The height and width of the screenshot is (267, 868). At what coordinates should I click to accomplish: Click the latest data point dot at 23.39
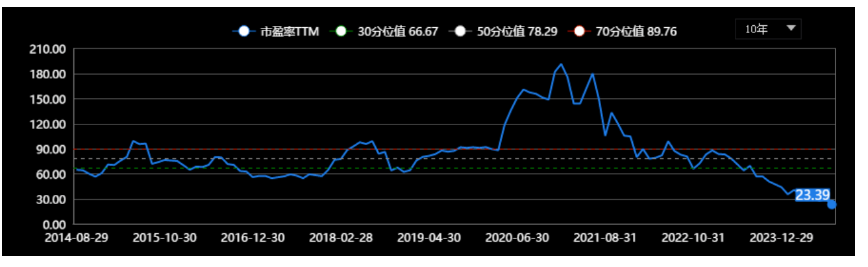tap(832, 204)
